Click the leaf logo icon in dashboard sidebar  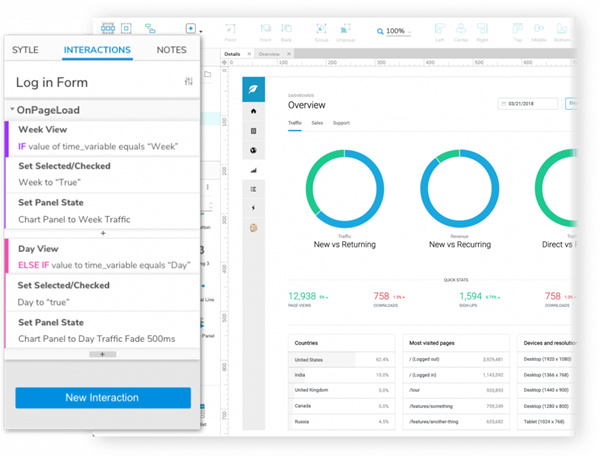(x=254, y=88)
